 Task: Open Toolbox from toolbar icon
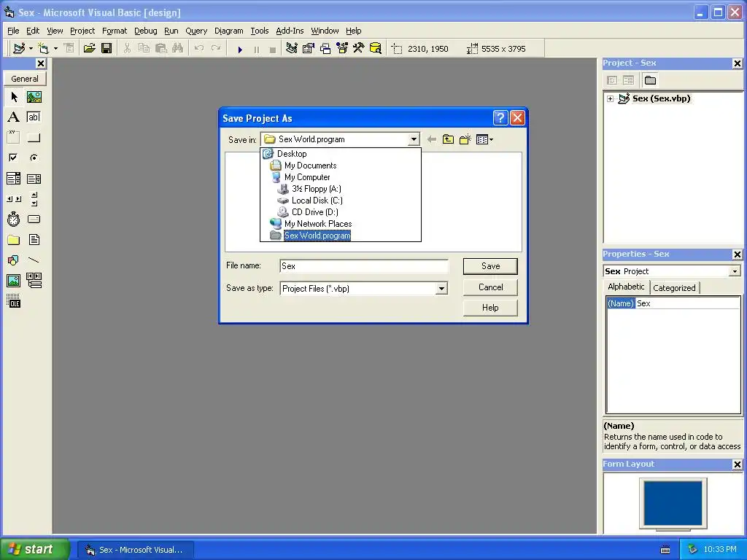tap(359, 48)
